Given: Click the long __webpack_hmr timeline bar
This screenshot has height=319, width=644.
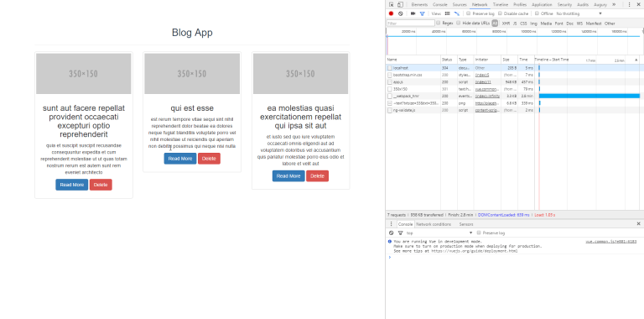Looking at the screenshot, I should pos(589,96).
